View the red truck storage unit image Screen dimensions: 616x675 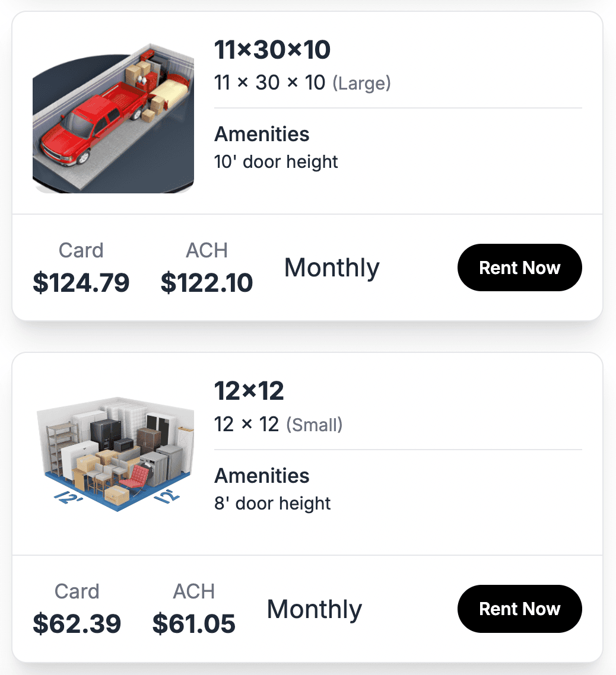click(113, 118)
